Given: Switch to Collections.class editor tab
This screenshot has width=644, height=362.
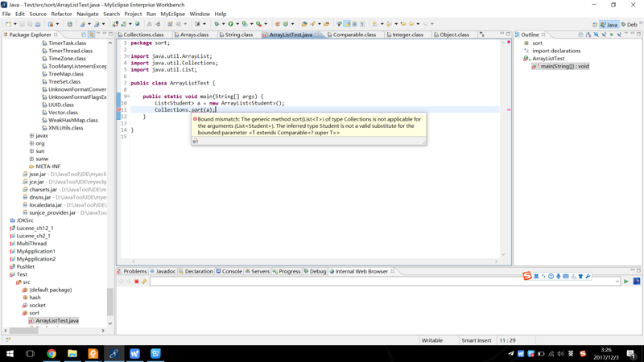Looking at the screenshot, I should pyautogui.click(x=140, y=35).
